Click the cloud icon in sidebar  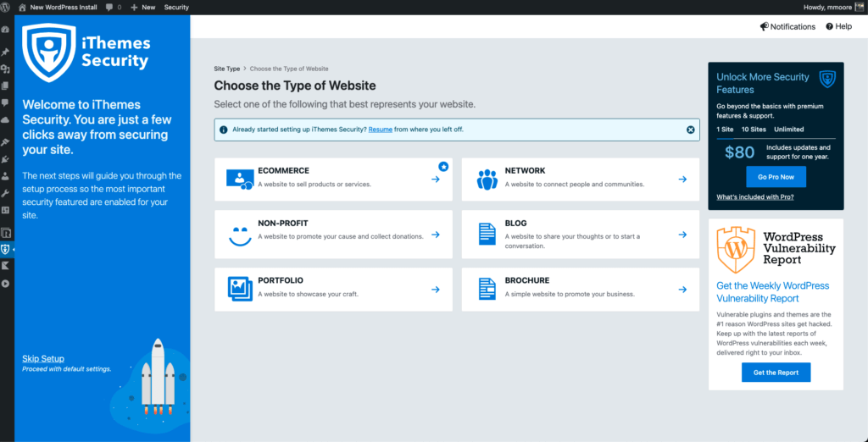tap(6, 119)
